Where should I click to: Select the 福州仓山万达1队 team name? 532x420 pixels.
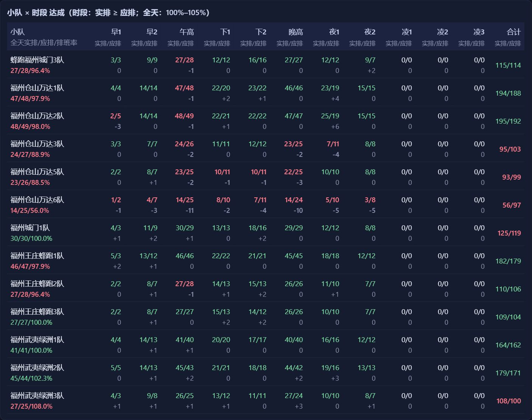tap(37, 88)
